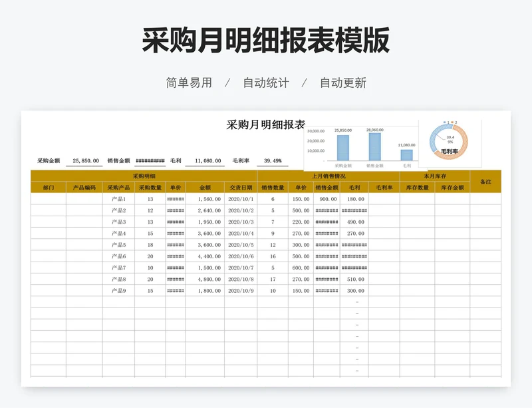Click the chart bar labeled 11,080.00
Viewport: 532px width, 408px height.
[x=407, y=155]
